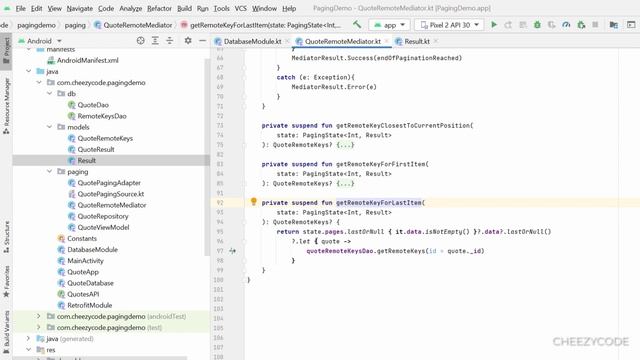This screenshot has width=640, height=360.
Task: Select QuoteViewModel in project tree
Action: [103, 227]
